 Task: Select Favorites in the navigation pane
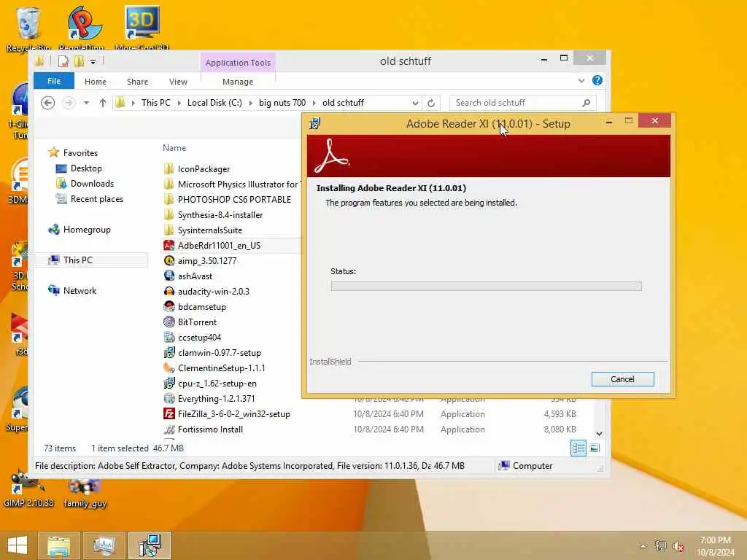point(73,153)
